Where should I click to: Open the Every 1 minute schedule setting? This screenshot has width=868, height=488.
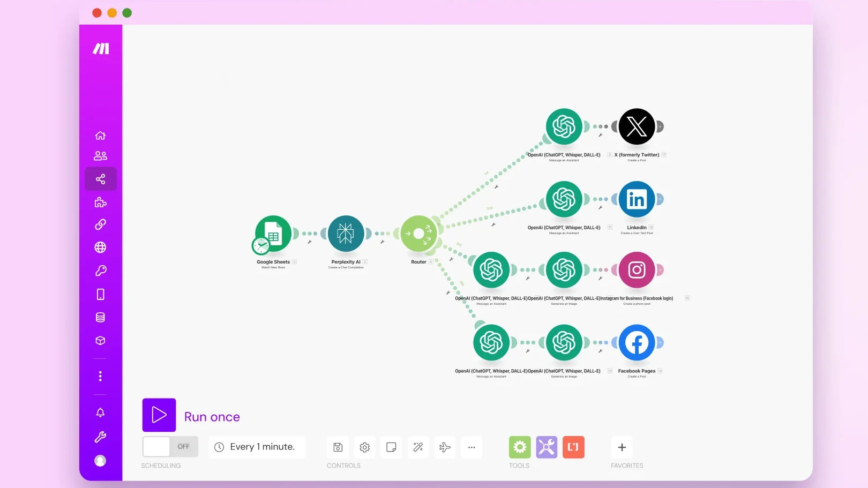[x=257, y=447]
